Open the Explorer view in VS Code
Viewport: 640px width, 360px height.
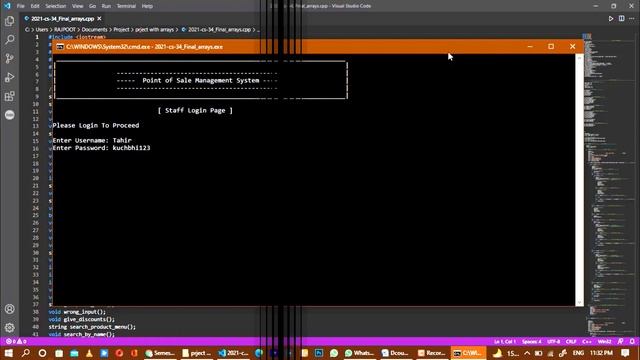pyautogui.click(x=9, y=21)
